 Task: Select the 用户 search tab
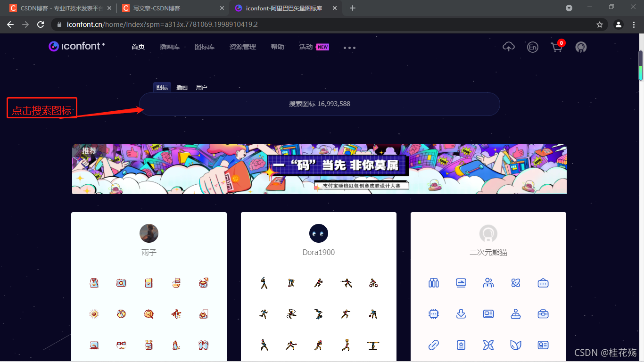click(x=202, y=87)
